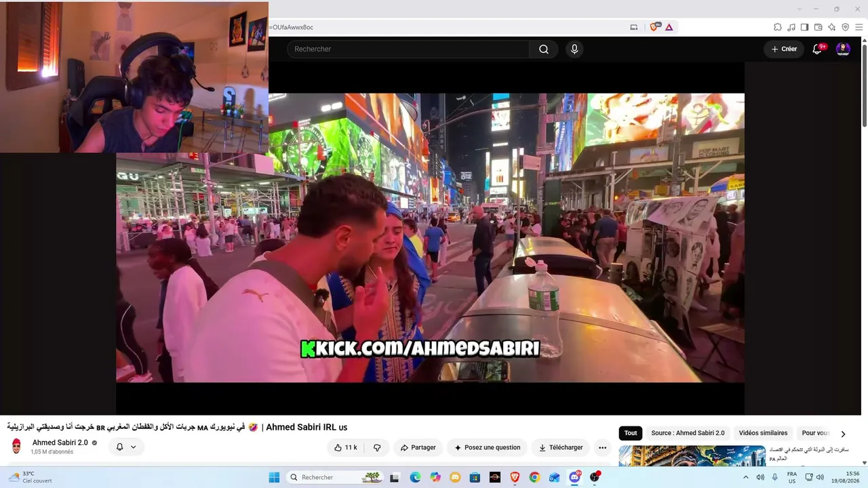Open the Windows Start menu
Screen dimensions: 868x488
(x=274, y=477)
